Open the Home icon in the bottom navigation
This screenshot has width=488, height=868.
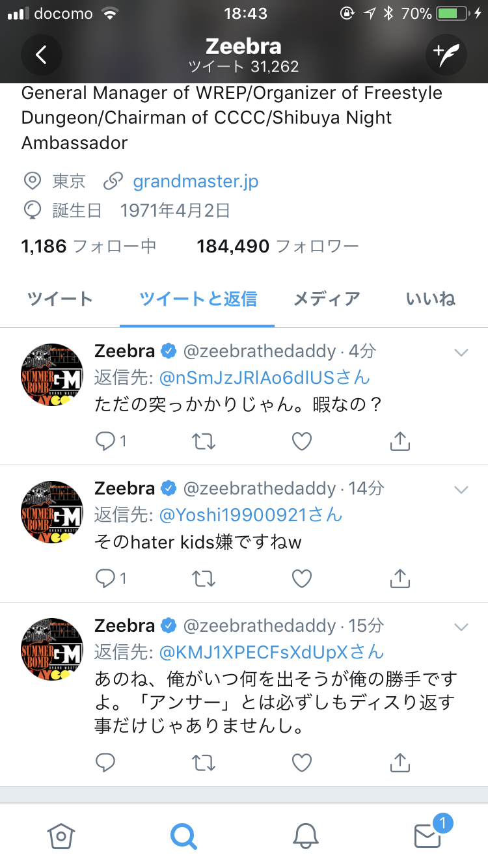pyautogui.click(x=61, y=837)
